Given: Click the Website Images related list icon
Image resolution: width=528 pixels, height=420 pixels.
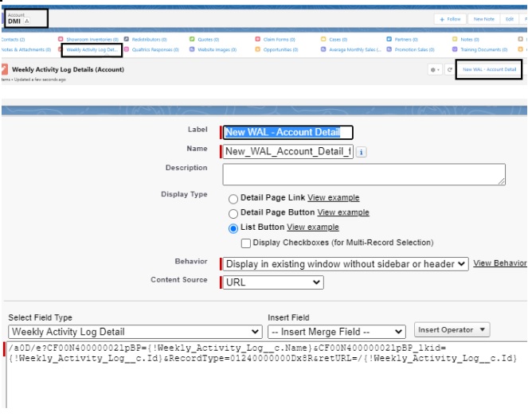Looking at the screenshot, I should (x=192, y=49).
